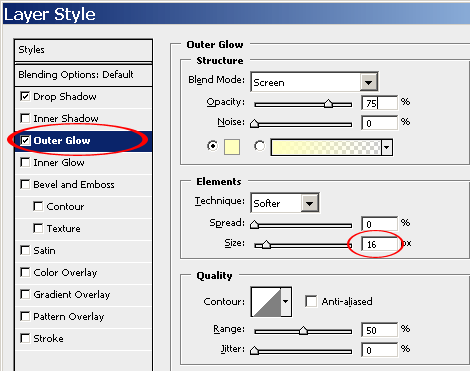Image resolution: width=470 pixels, height=371 pixels.
Task: Click the Spread slider handle
Action: tap(255, 224)
